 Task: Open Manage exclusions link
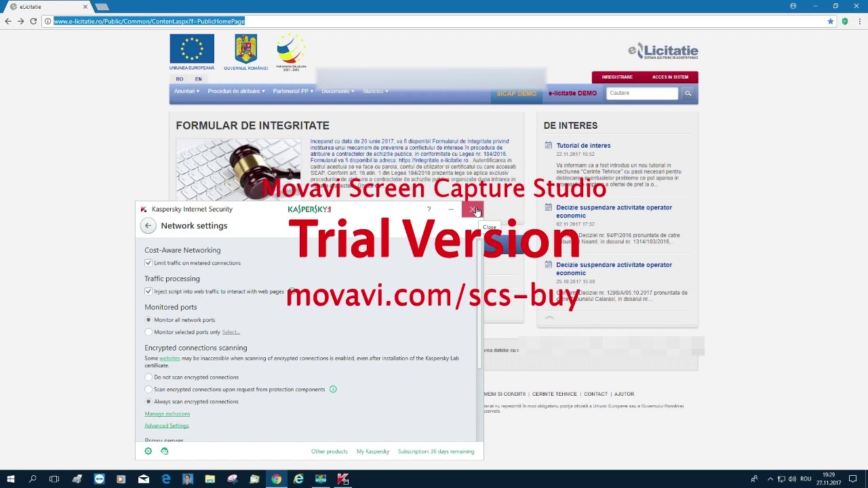pos(167,413)
